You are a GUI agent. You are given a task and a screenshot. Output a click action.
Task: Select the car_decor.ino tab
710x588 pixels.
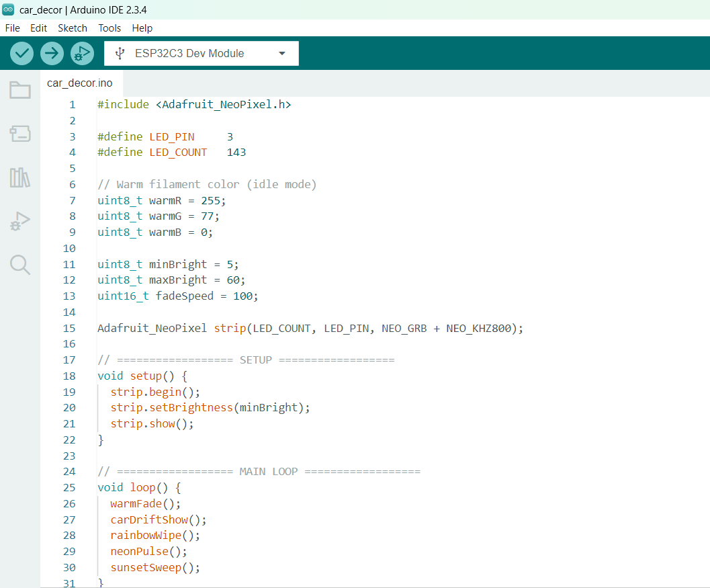click(80, 83)
